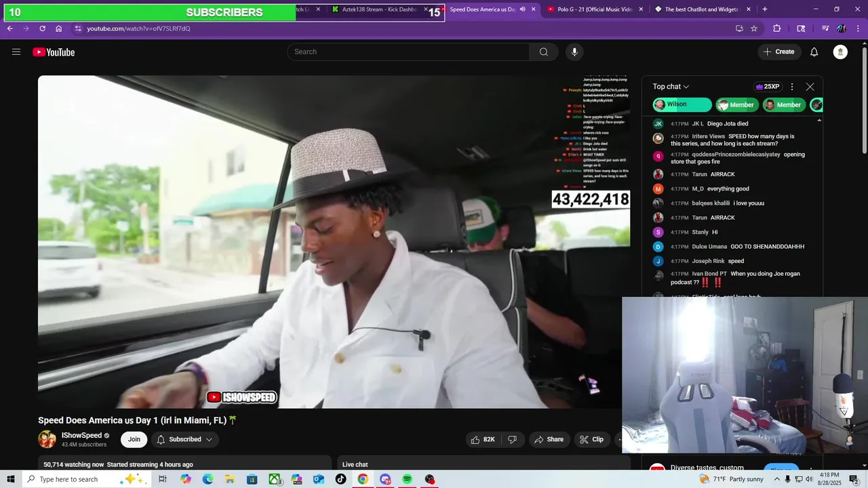Screen dimensions: 868x488
Task: Click the search magnifier button
Action: 544,52
